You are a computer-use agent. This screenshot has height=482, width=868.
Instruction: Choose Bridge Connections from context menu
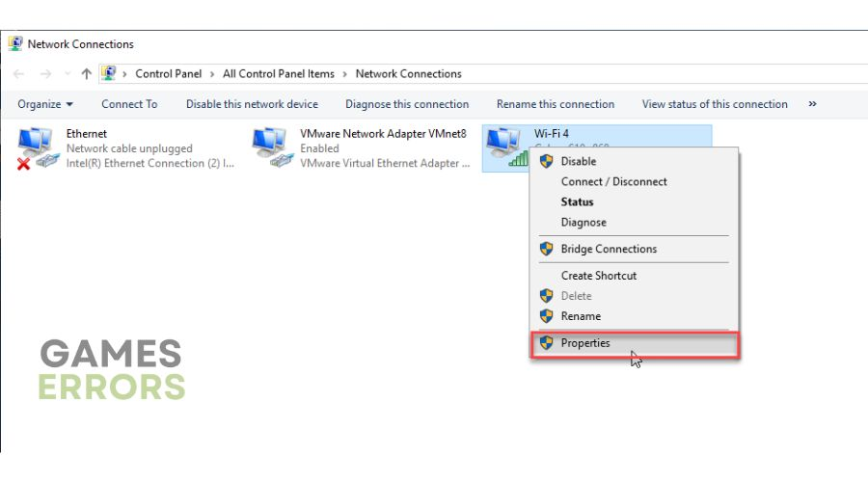[x=609, y=249]
